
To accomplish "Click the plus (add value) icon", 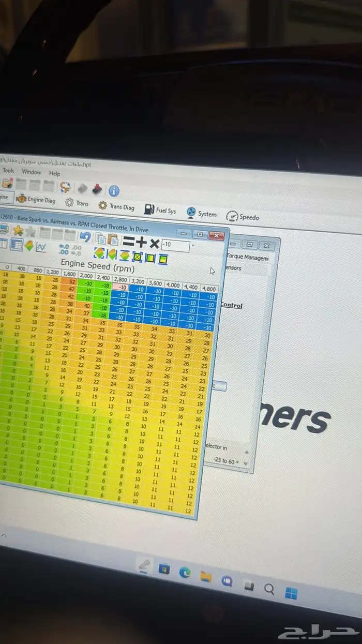I will 141,242.
